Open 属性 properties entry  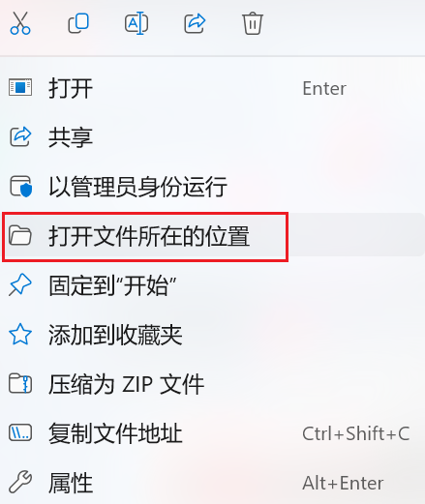point(212,483)
